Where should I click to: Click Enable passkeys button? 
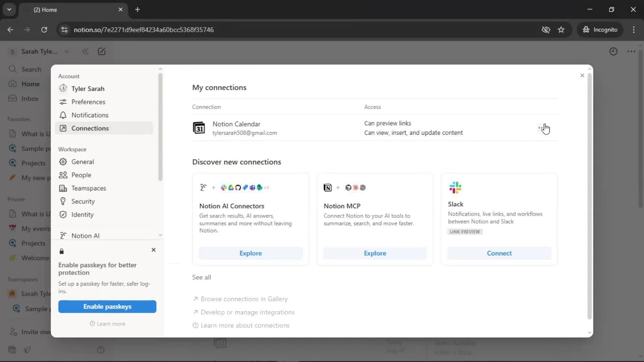coord(107,307)
